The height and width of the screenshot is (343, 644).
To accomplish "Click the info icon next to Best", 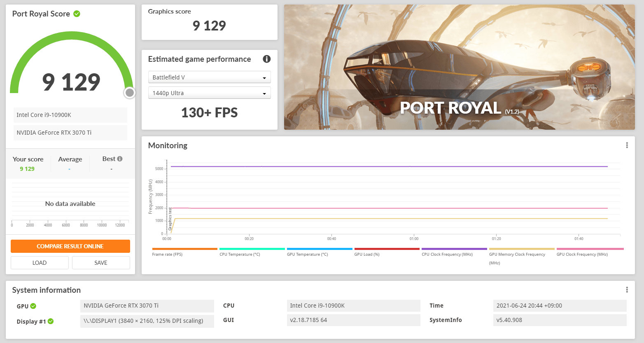I will pyautogui.click(x=120, y=159).
